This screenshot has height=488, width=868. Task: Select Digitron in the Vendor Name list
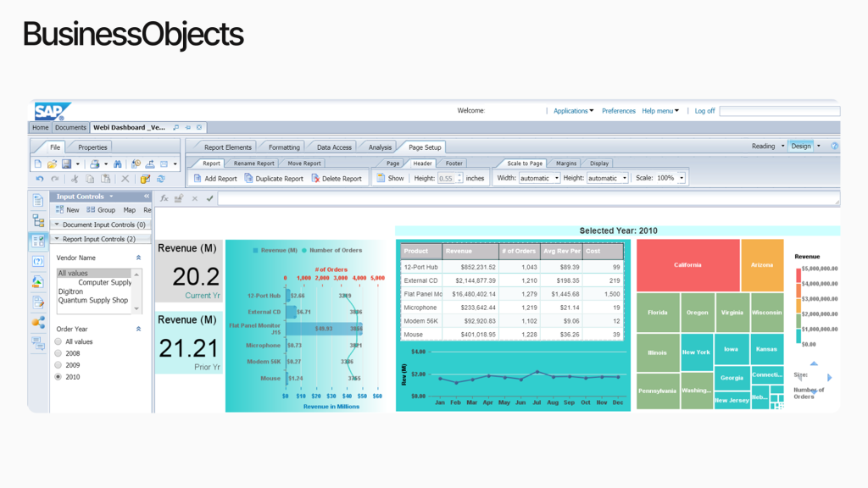pos(71,291)
